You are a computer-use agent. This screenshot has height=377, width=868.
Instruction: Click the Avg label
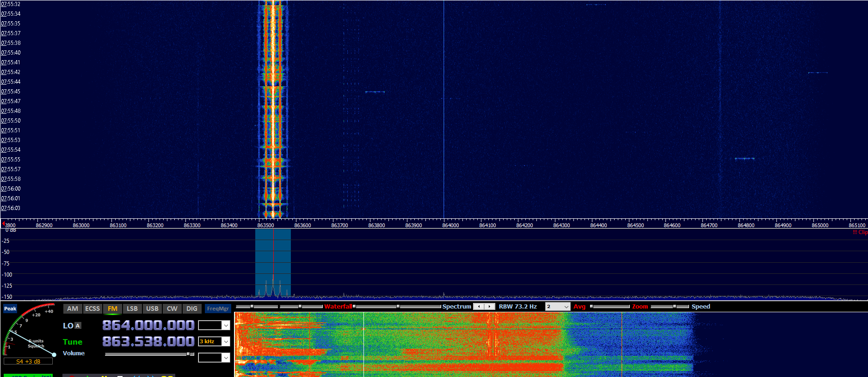click(579, 307)
